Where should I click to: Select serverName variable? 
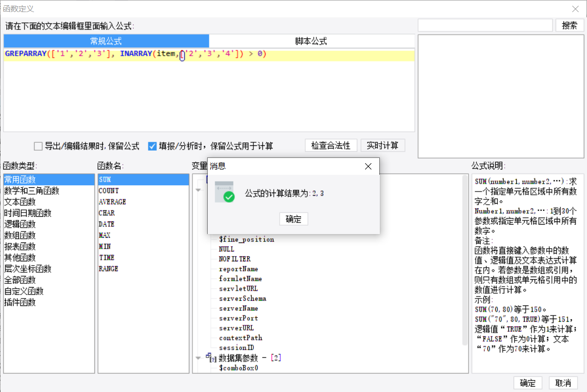[239, 309]
